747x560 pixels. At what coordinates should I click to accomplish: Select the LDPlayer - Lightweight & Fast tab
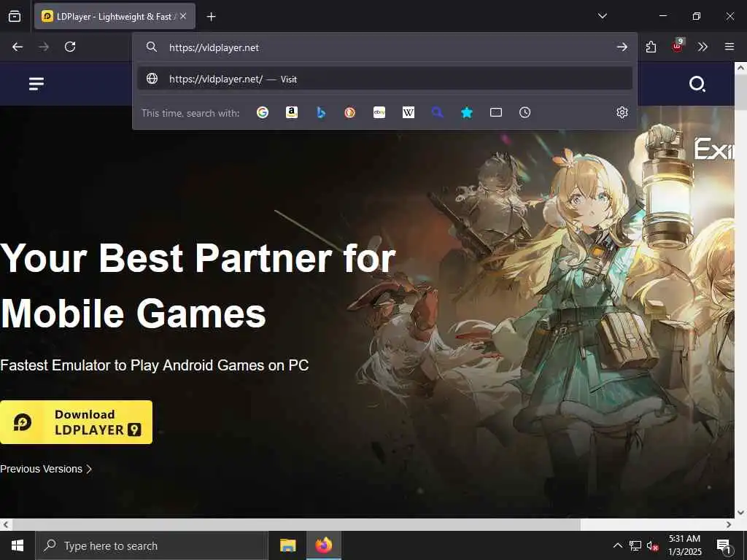[115, 16]
